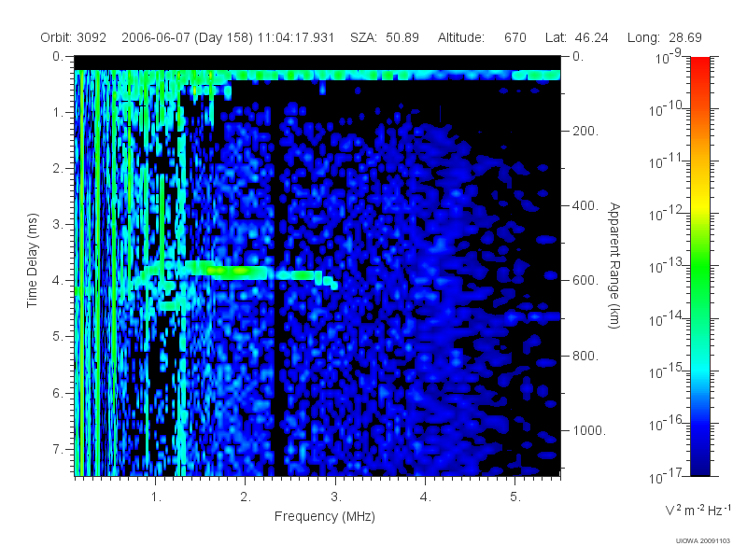Click the '3.' tick label on frequency axis
The image size is (747, 560).
[336, 497]
